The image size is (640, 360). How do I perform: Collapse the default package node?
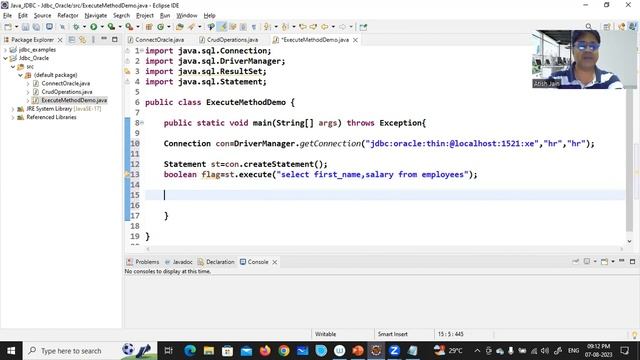tap(20, 75)
